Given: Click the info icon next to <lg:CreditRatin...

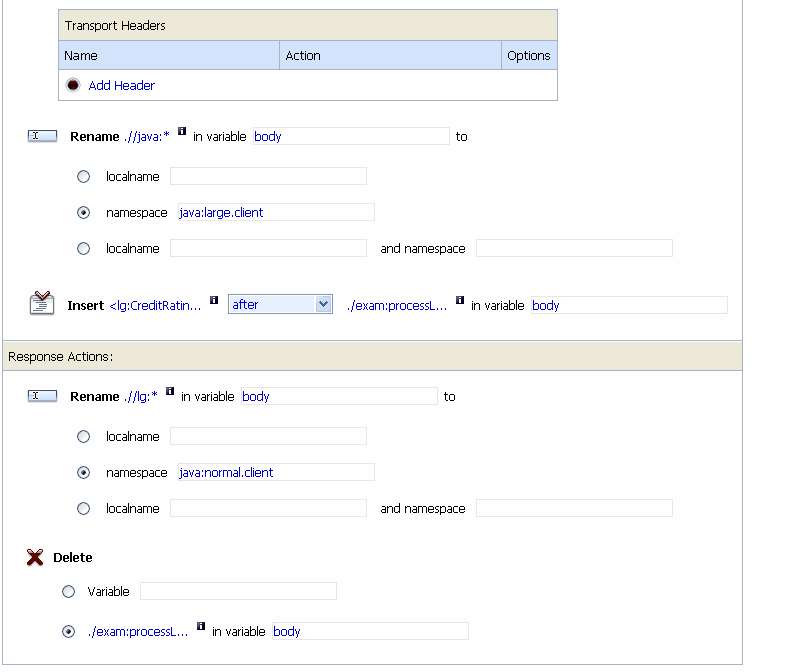Looking at the screenshot, I should tap(214, 300).
